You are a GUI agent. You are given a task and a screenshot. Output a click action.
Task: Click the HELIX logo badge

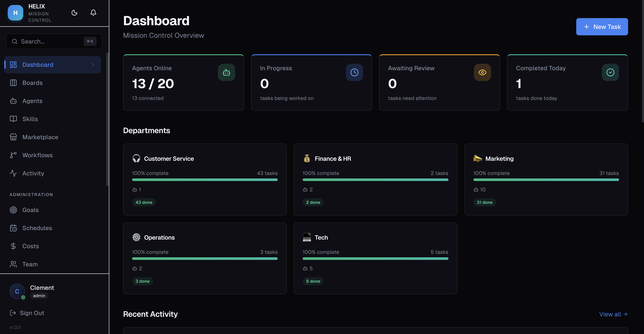15,13
